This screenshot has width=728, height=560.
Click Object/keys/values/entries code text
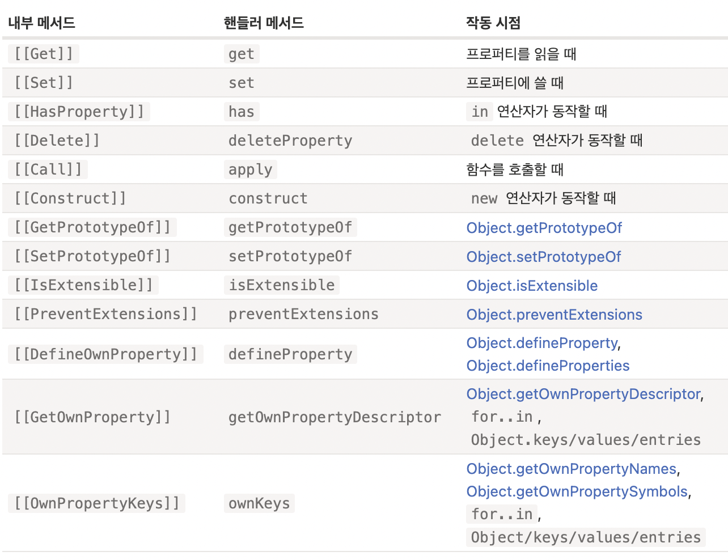coord(586,537)
